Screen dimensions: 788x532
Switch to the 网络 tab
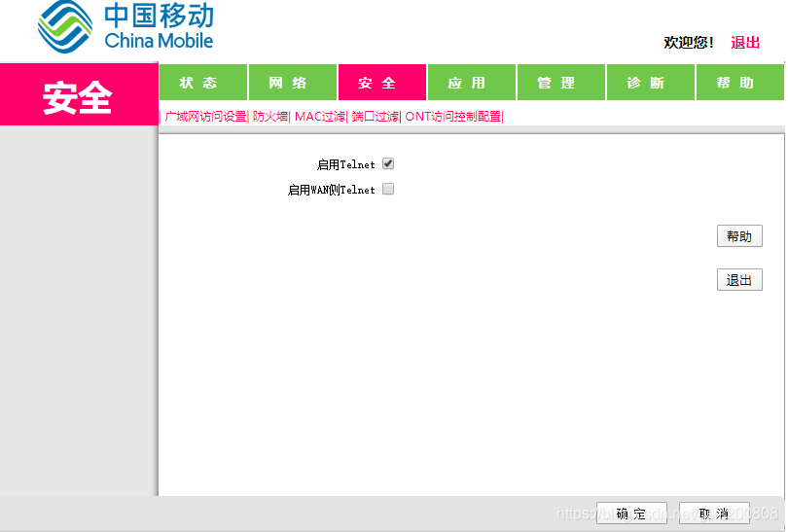click(293, 83)
